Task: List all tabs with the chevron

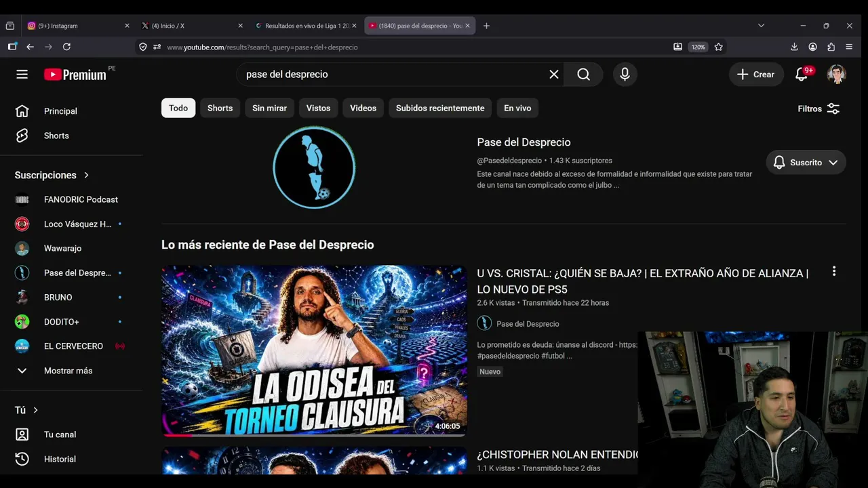Action: (761, 26)
